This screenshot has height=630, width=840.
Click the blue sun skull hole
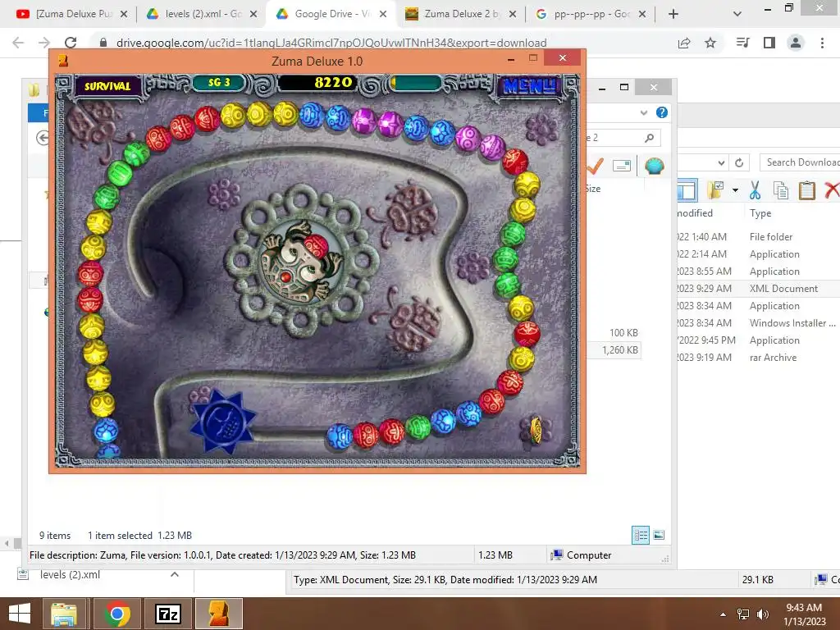(x=223, y=421)
